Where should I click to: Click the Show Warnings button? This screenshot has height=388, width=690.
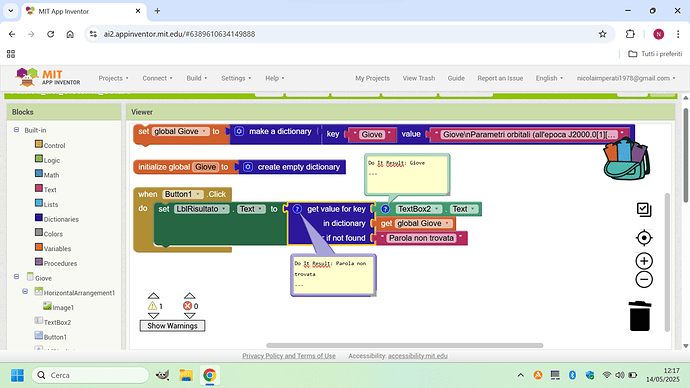pyautogui.click(x=172, y=326)
